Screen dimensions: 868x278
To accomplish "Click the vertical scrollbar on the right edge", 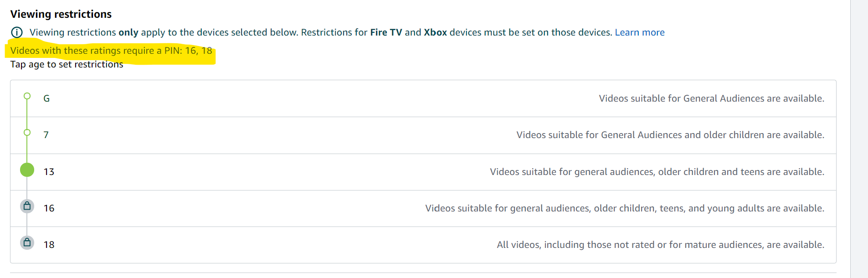I will coord(859,137).
